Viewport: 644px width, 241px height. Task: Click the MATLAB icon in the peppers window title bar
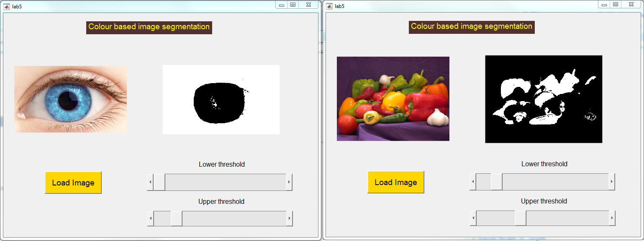click(329, 6)
